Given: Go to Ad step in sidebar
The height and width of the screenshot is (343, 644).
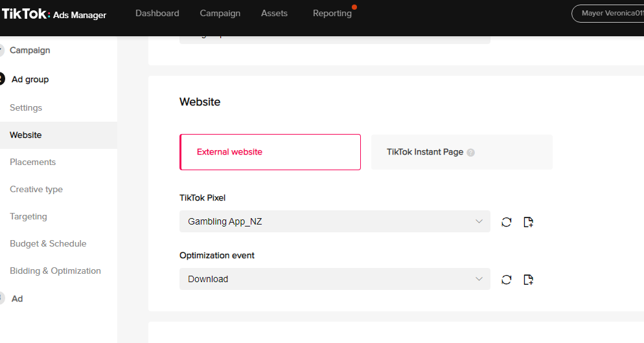Looking at the screenshot, I should click(x=17, y=299).
